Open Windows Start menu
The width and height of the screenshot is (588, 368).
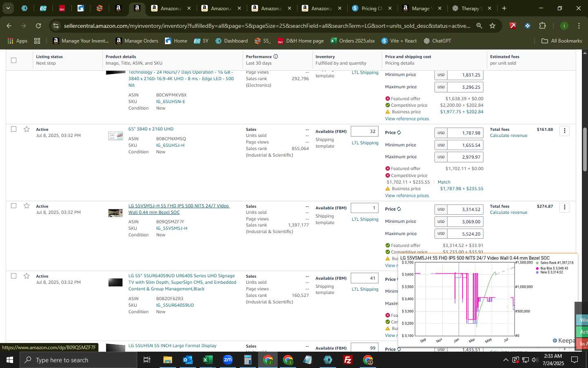[10, 360]
